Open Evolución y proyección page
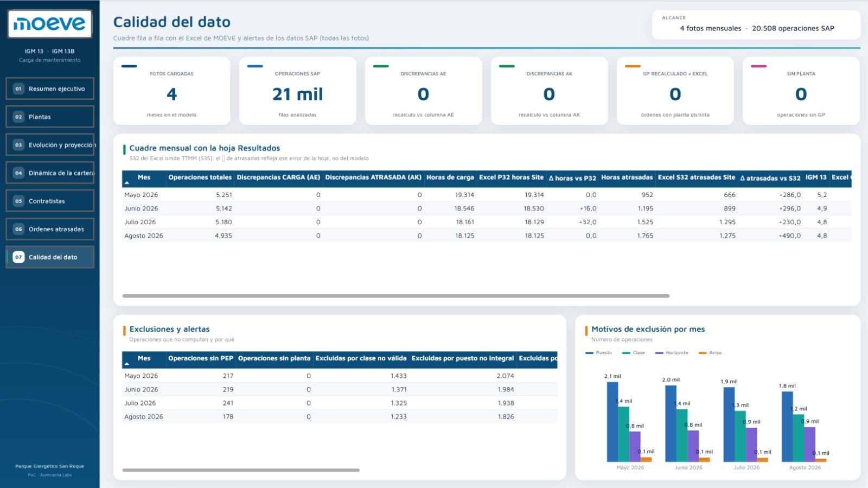Viewport: 868px width, 488px height. coord(50,145)
